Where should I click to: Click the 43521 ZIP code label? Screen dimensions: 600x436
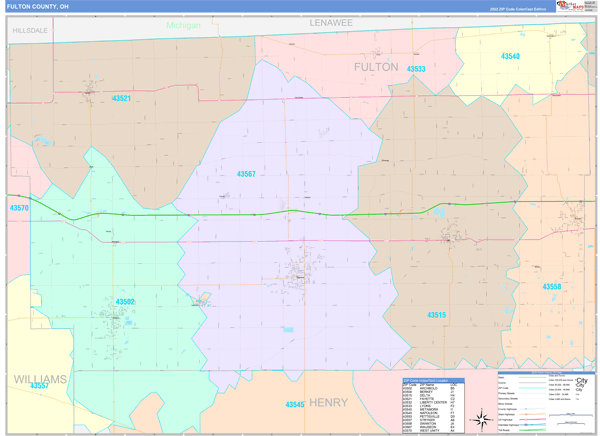121,99
